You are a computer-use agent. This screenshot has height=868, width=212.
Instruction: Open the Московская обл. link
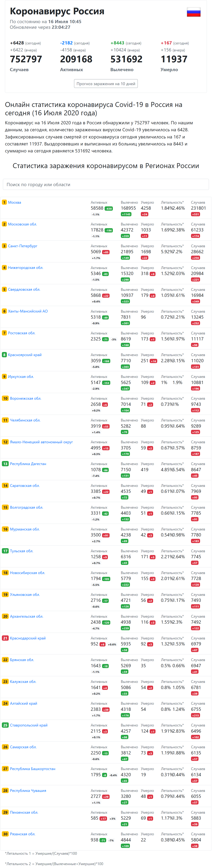pyautogui.click(x=22, y=224)
